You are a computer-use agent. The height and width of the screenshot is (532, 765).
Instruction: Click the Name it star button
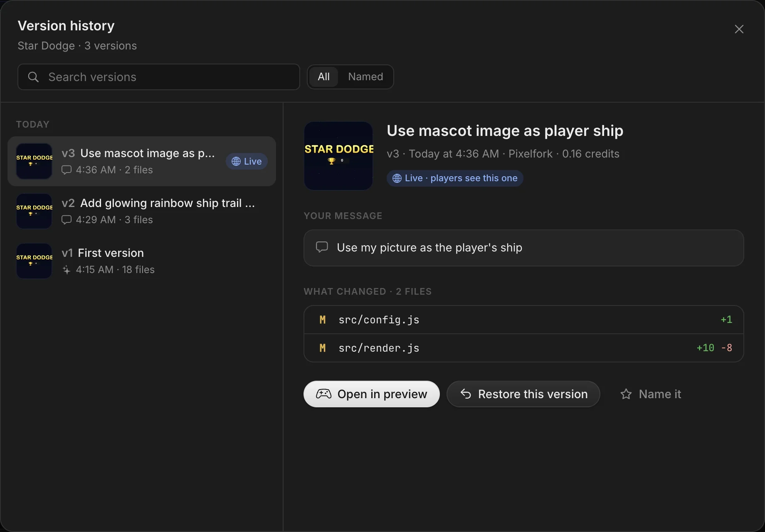[651, 394]
